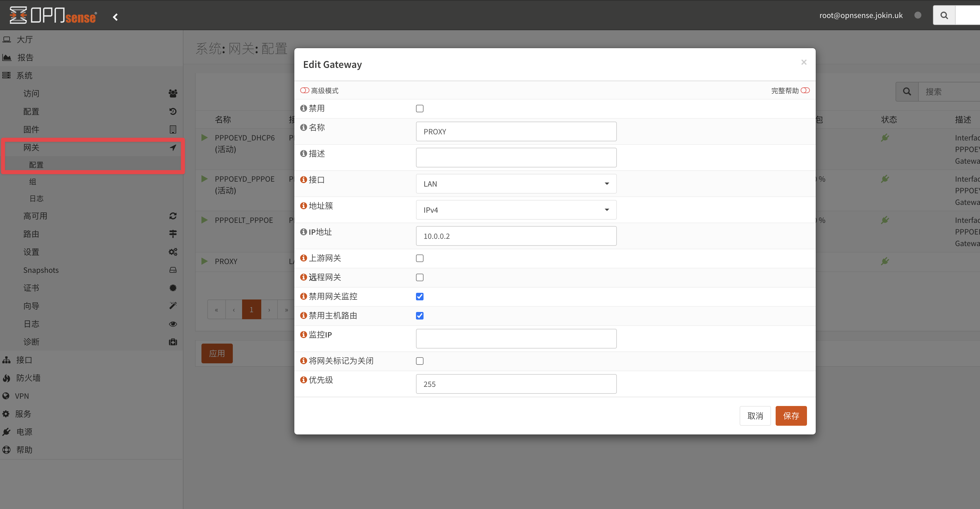Click the 优先级 field with 255

click(x=516, y=384)
